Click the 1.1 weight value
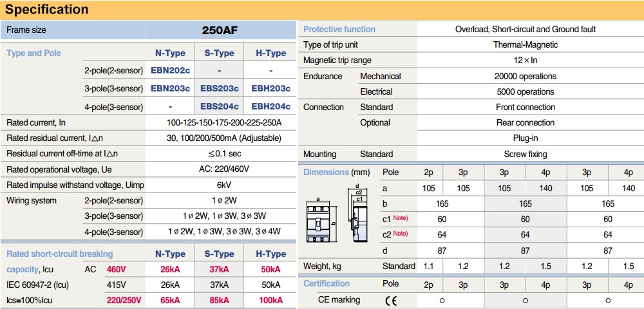 [428, 267]
